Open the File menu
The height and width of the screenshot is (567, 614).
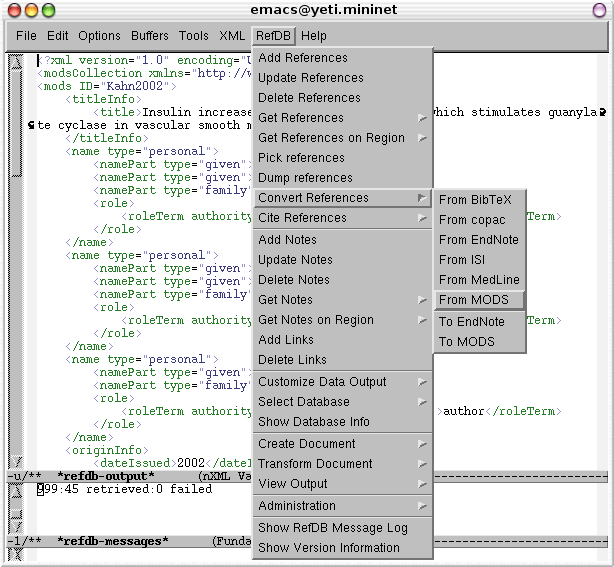[x=26, y=36]
